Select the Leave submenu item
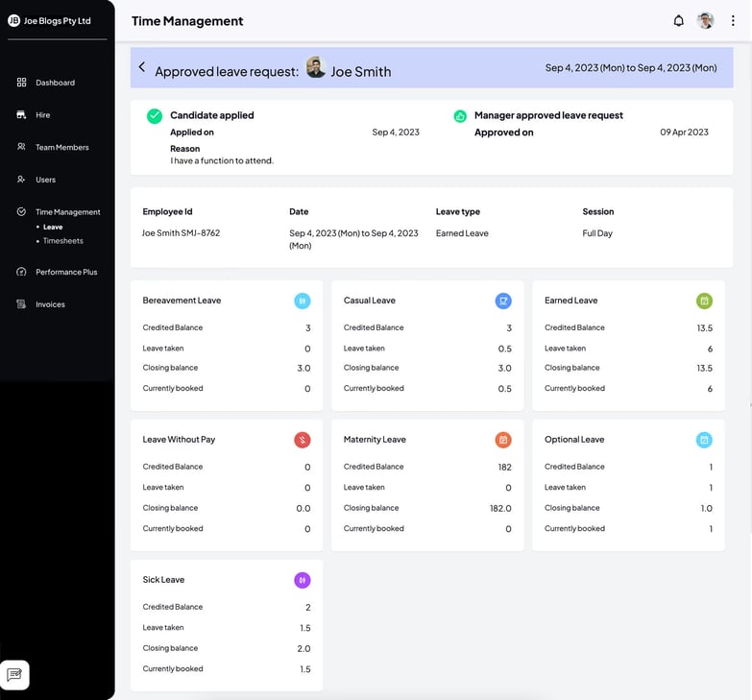The height and width of the screenshot is (700, 752). tap(53, 228)
